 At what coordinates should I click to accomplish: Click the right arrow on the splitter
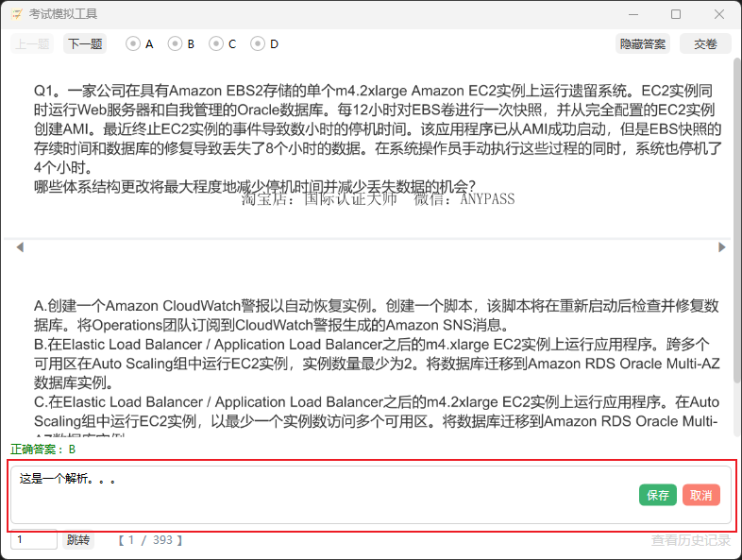click(x=721, y=246)
